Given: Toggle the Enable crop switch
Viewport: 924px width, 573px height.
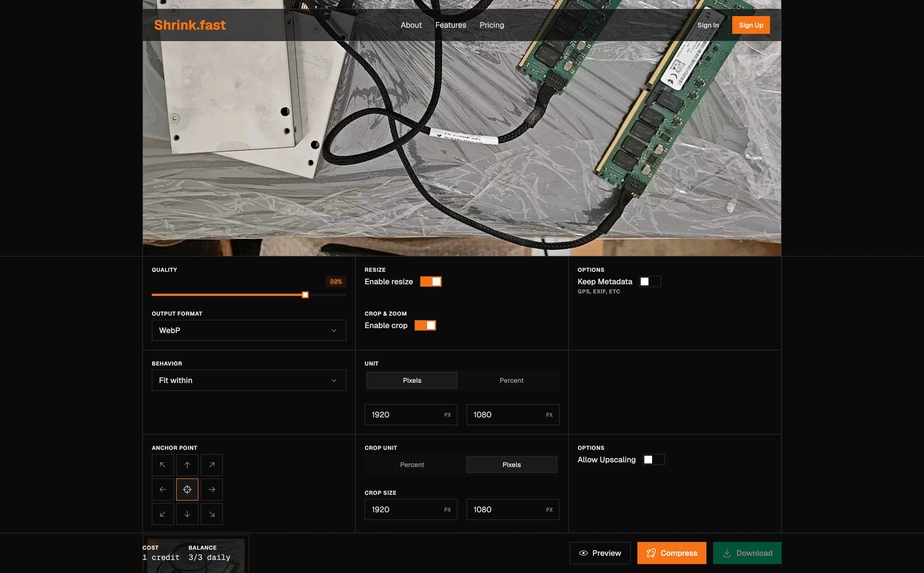Looking at the screenshot, I should tap(425, 326).
